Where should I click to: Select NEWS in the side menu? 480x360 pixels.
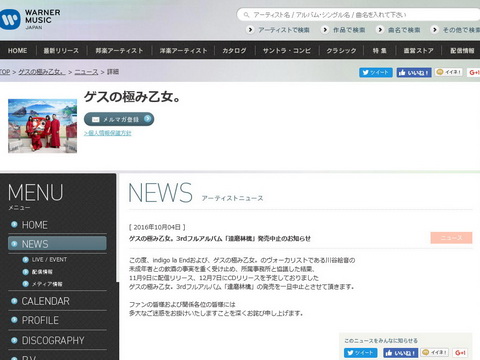[x=57, y=244]
